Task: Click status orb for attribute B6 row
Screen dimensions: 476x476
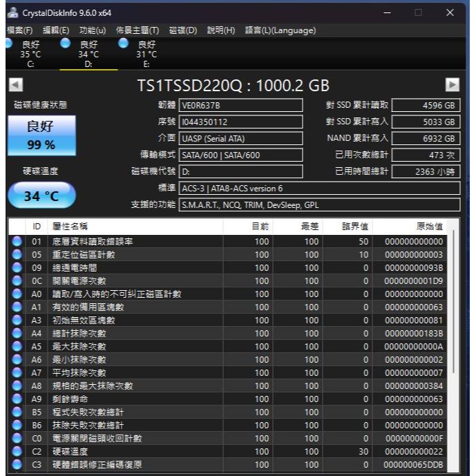Action: (17, 425)
